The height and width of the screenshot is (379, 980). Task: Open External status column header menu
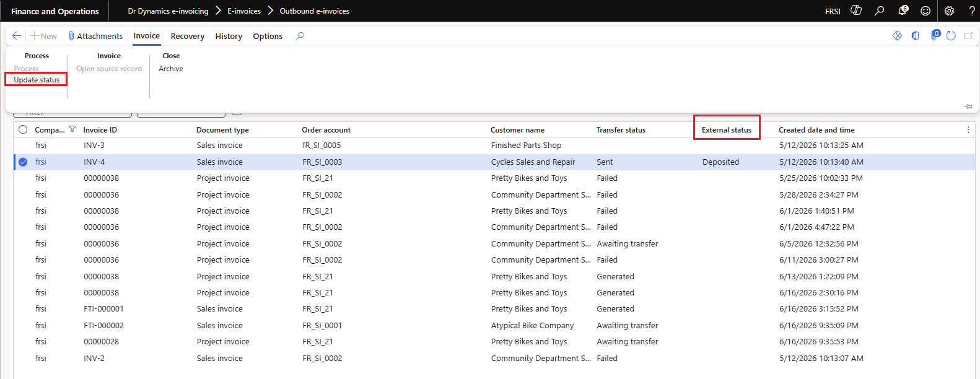(x=727, y=129)
